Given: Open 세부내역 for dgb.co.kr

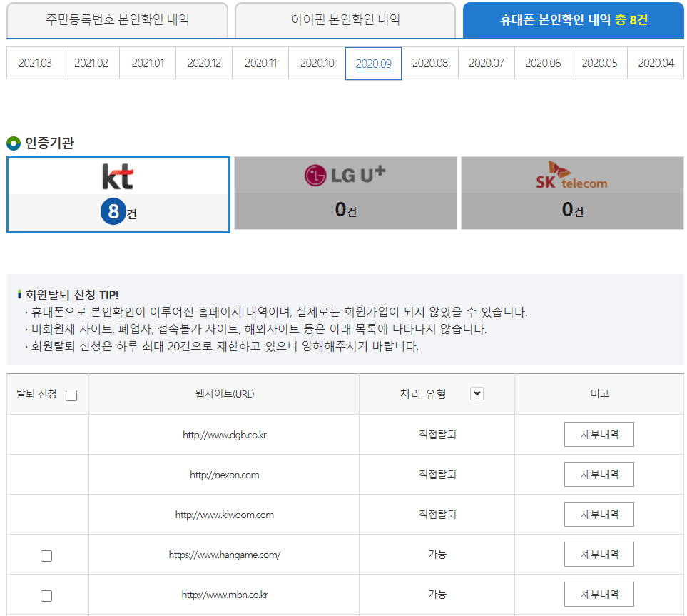Looking at the screenshot, I should 599,434.
